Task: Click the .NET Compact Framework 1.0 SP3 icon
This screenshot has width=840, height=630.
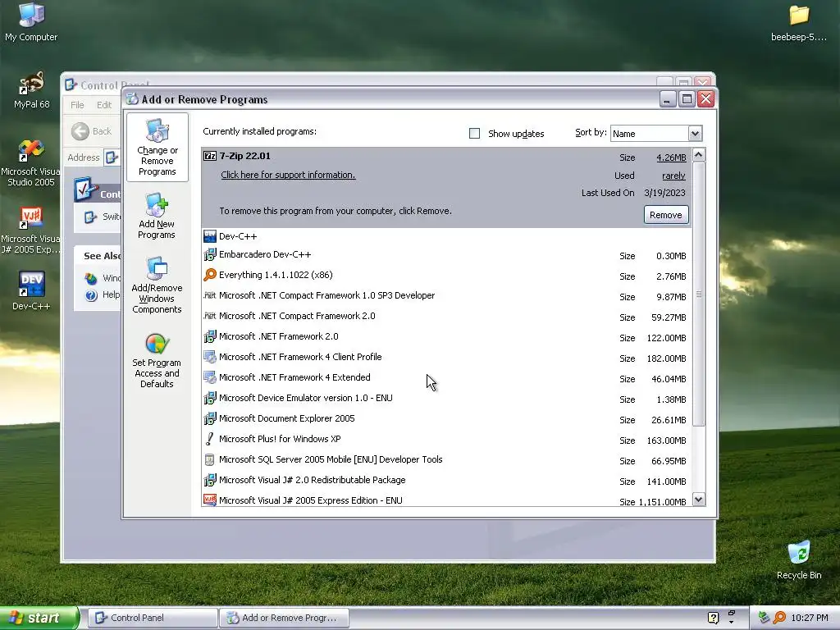Action: (210, 295)
